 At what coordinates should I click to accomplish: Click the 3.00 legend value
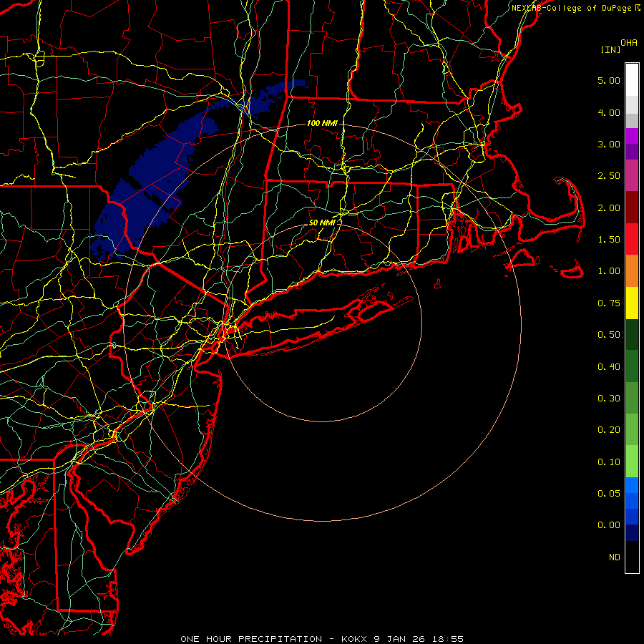609,144
